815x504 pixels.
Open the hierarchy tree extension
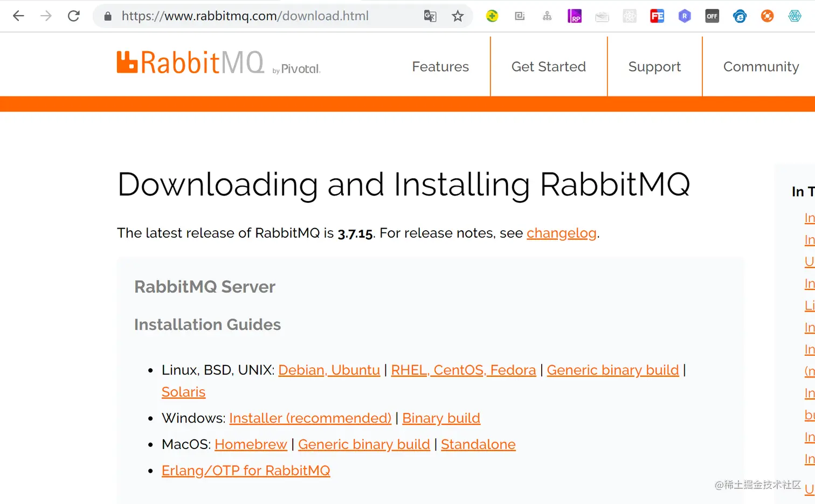[547, 16]
